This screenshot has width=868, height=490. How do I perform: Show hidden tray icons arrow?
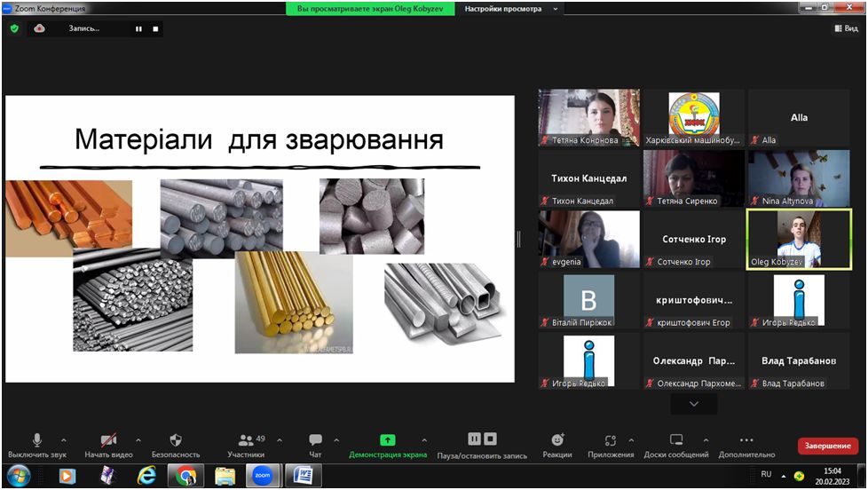click(784, 476)
